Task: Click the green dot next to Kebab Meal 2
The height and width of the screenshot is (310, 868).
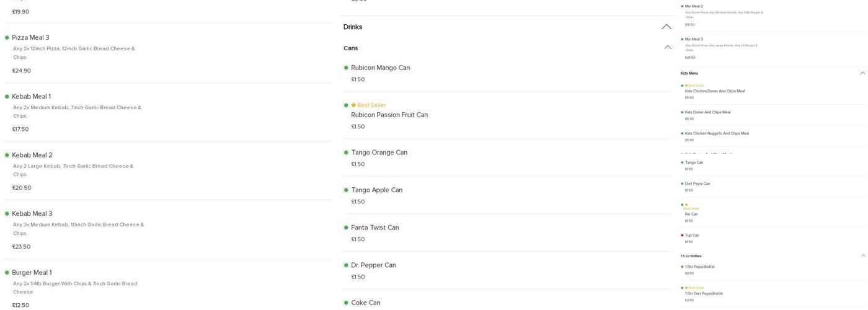Action: click(x=7, y=155)
